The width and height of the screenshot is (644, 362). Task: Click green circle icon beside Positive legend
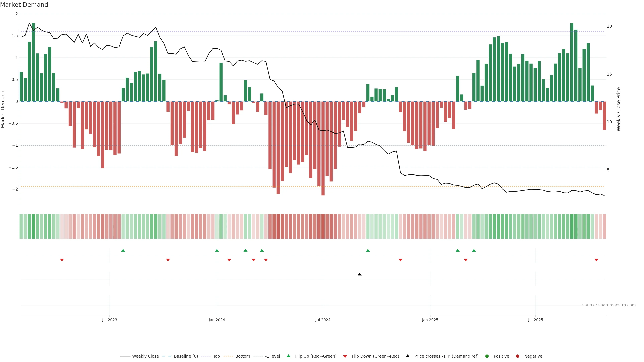[x=487, y=356]
